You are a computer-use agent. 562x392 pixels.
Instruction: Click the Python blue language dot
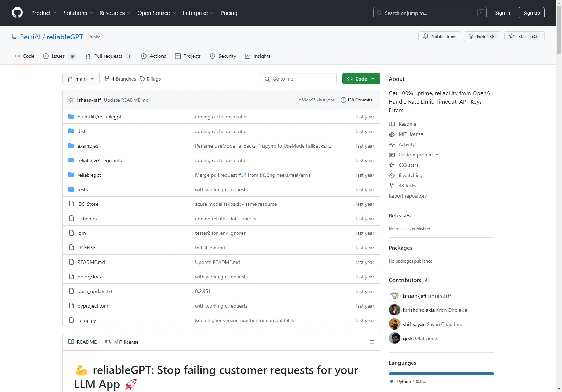(x=392, y=382)
